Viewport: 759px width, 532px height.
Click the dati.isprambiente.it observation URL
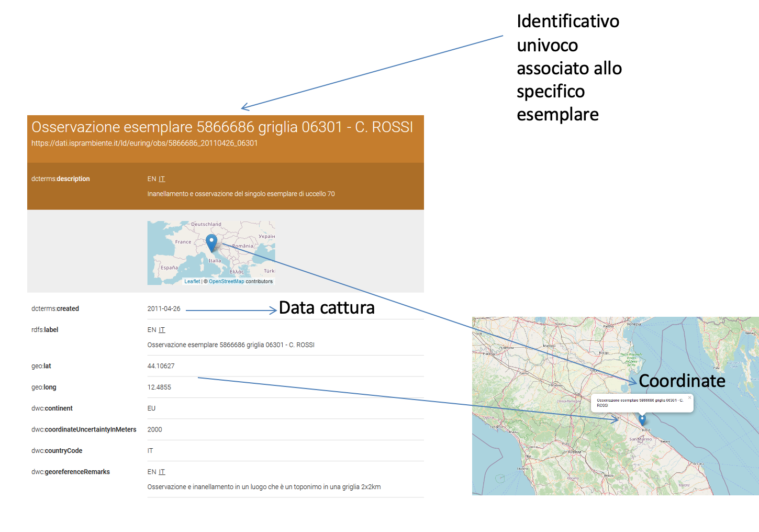coord(144,143)
